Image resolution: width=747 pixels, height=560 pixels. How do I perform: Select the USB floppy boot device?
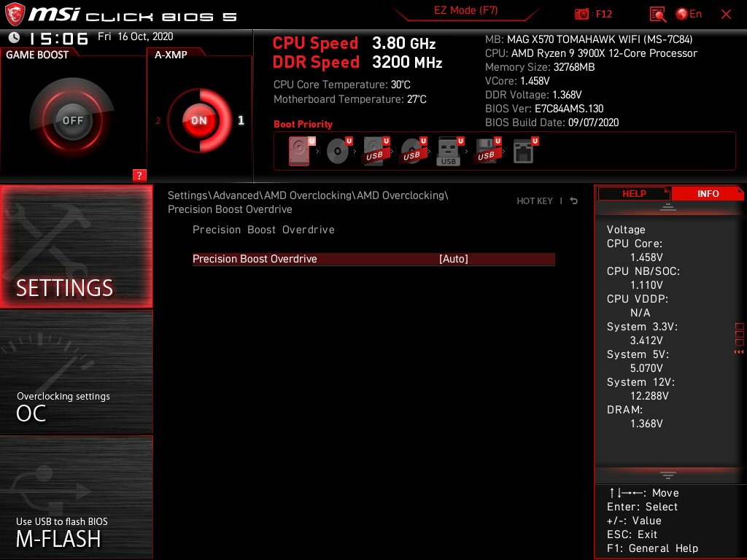(x=486, y=151)
